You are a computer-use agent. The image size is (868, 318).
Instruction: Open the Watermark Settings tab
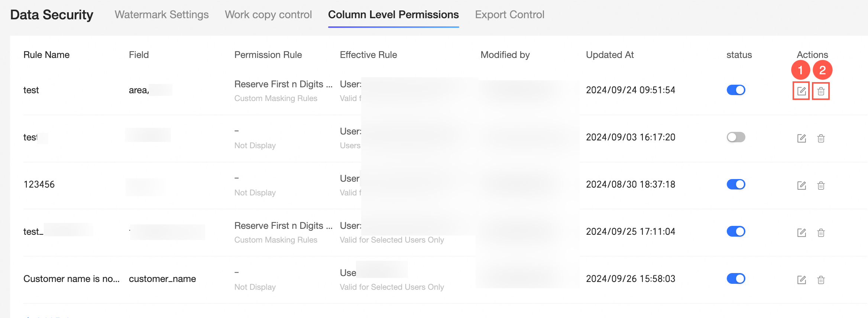coord(162,14)
